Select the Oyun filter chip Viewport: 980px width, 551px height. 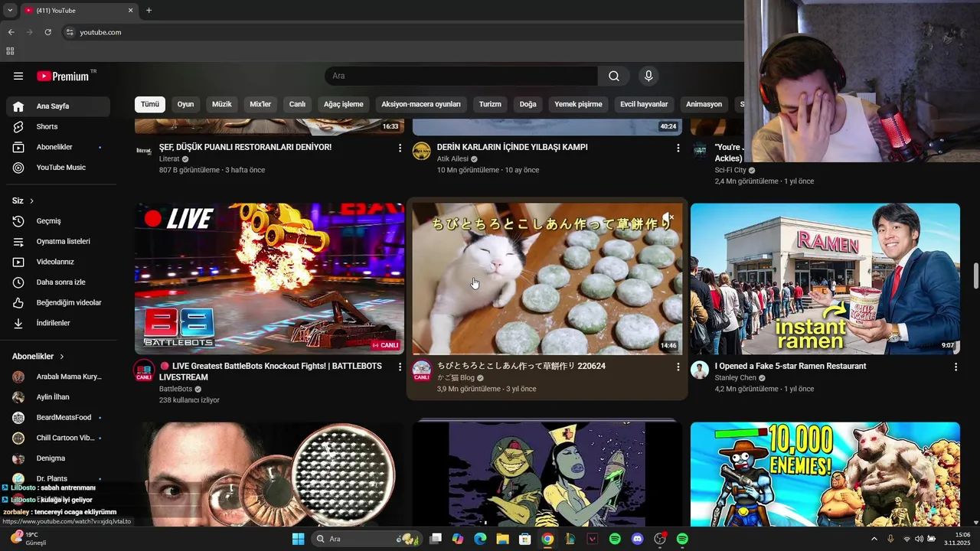coord(185,104)
